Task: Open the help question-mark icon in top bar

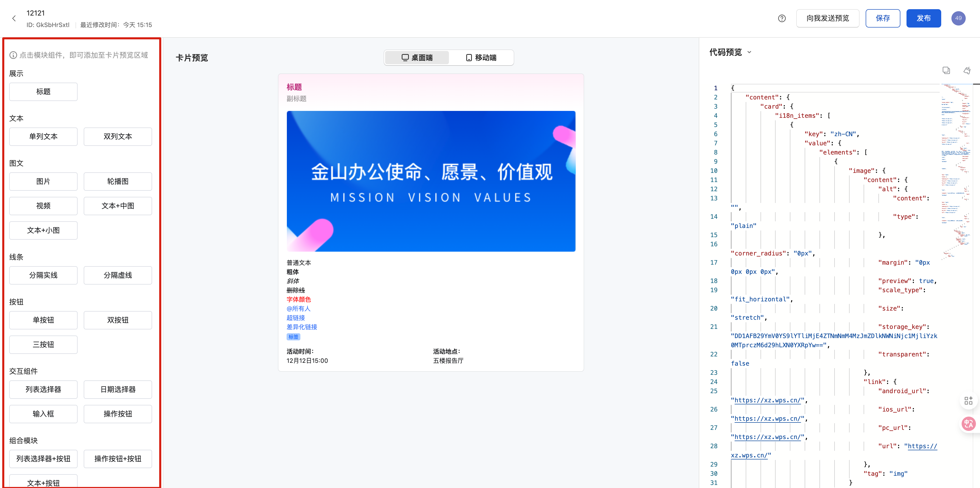Action: [x=782, y=18]
